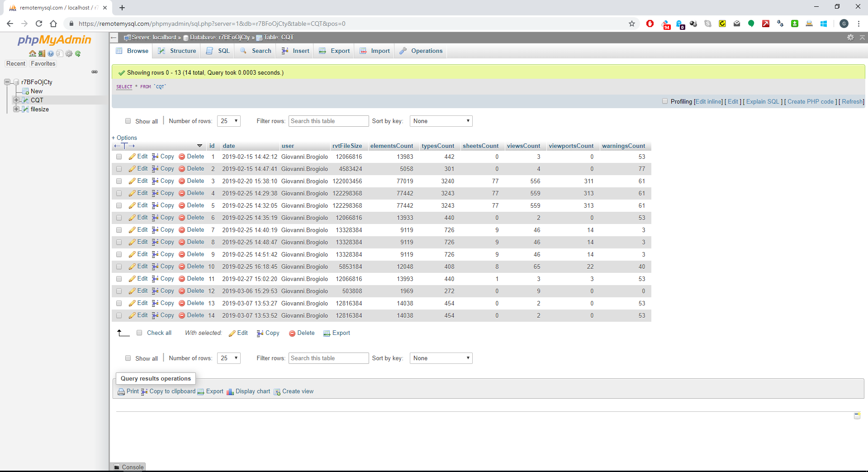The height and width of the screenshot is (472, 868).
Task: Select checkbox for row id 14
Action: click(119, 315)
